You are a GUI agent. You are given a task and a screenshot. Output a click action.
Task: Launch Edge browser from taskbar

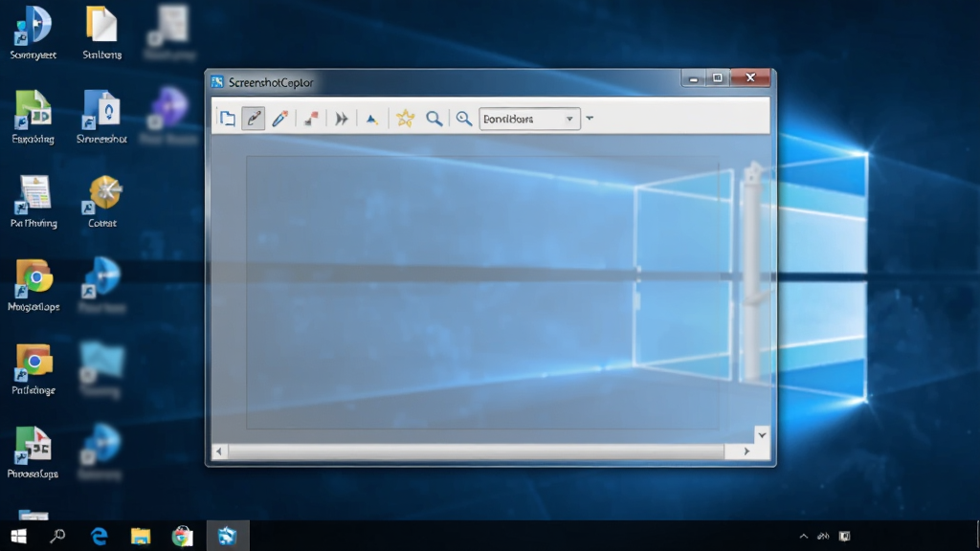coord(100,536)
